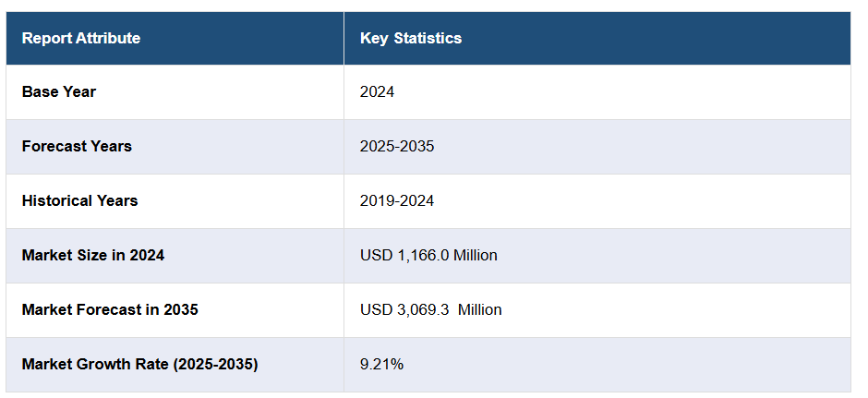Select the 'Market Forecast in 2035' label
The image size is (868, 398).
110,309
